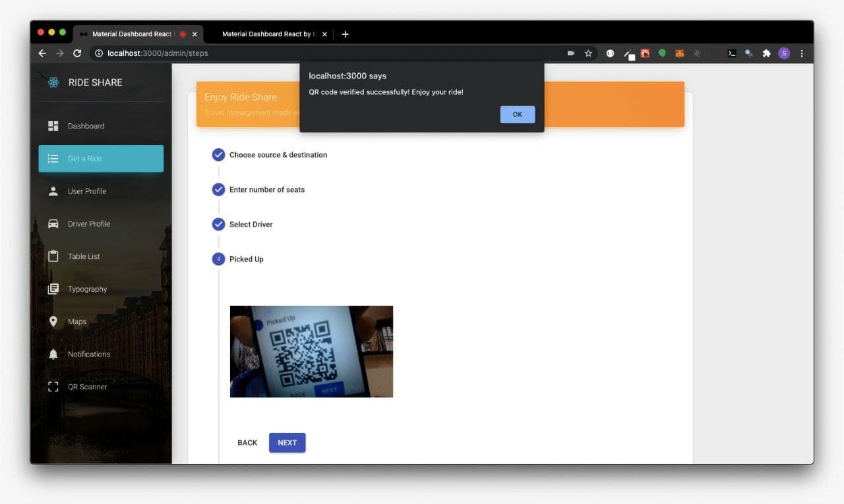Screen dimensions: 844x504
Task: Click the BACK button in stepper
Action: point(247,443)
